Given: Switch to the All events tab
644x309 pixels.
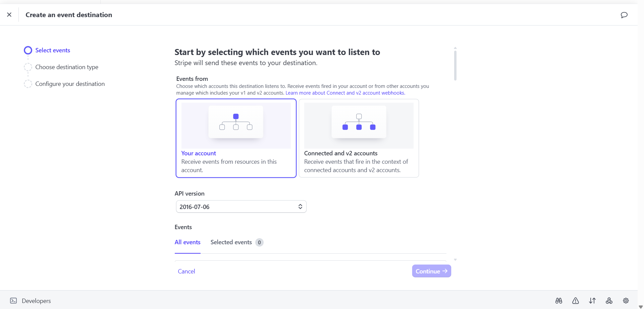Looking at the screenshot, I should point(187,242).
